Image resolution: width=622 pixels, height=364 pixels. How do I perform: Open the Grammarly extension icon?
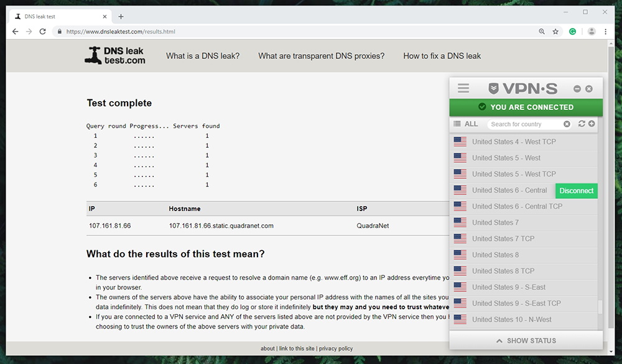tap(572, 31)
